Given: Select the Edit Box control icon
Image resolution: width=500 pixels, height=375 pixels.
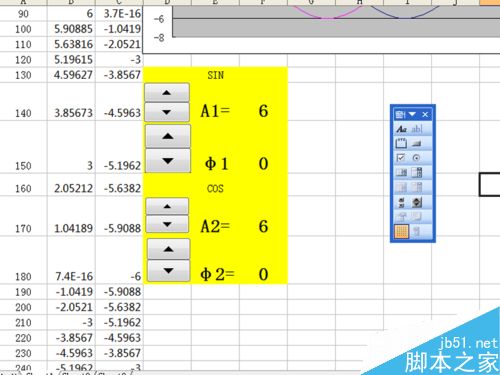Looking at the screenshot, I should pos(417,129).
